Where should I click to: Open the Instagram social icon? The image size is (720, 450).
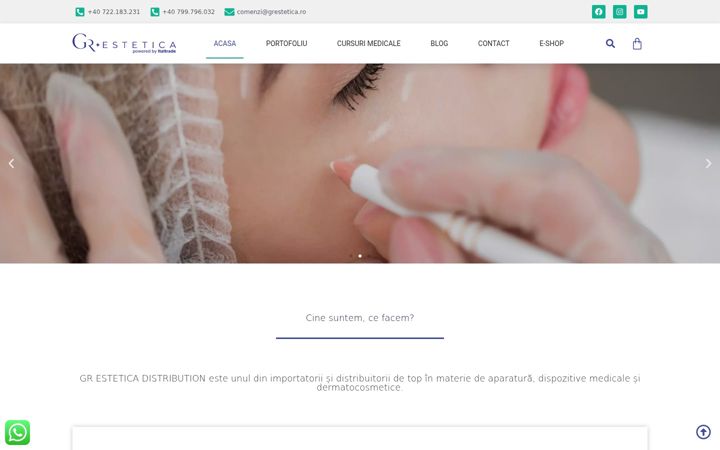pyautogui.click(x=619, y=12)
